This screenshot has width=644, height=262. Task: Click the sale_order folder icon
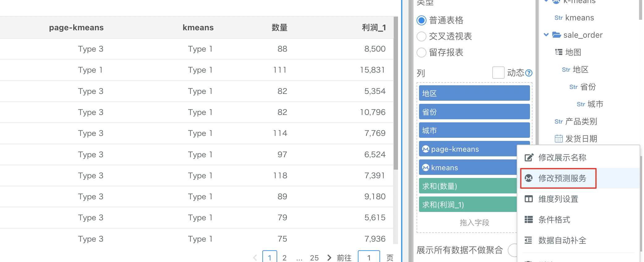click(x=557, y=35)
